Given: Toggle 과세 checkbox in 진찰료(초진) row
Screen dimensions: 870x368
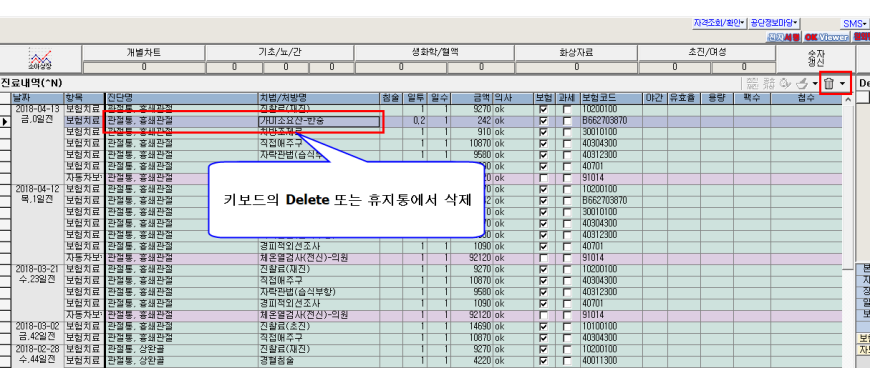Looking at the screenshot, I should pyautogui.click(x=566, y=327).
